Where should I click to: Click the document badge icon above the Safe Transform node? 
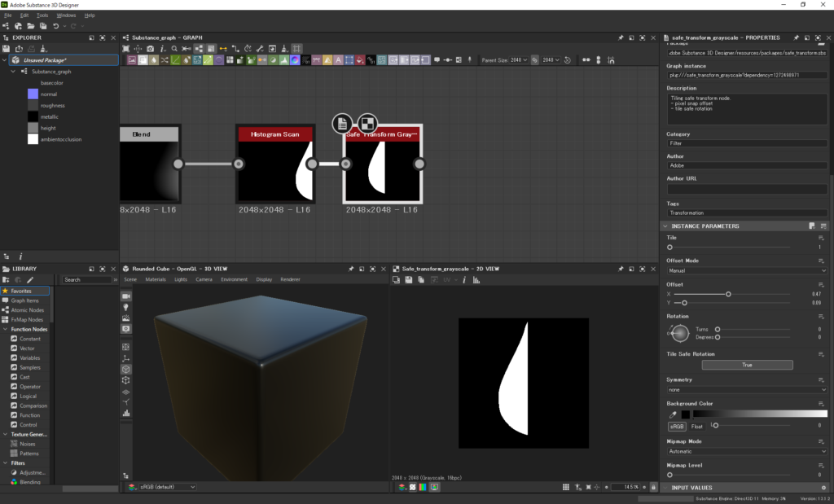[x=343, y=123]
